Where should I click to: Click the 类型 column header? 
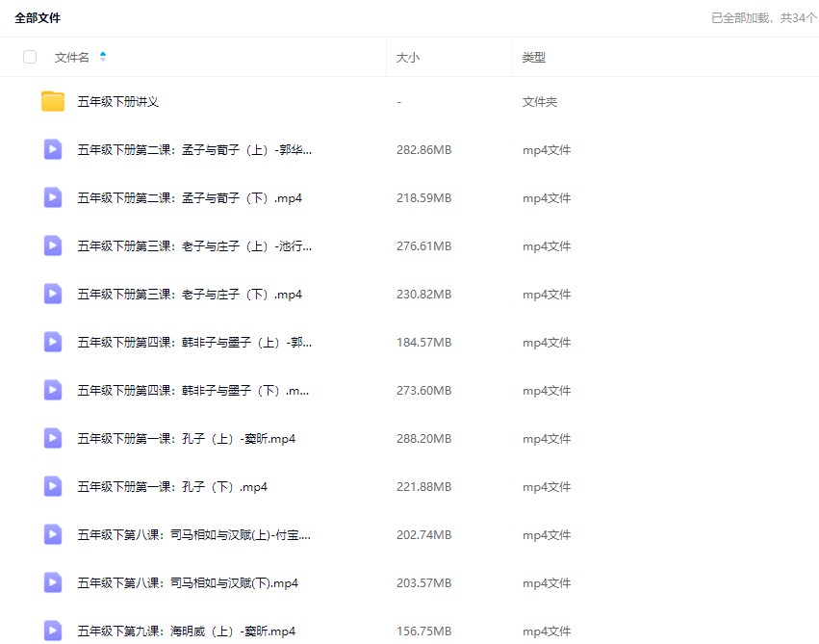534,57
